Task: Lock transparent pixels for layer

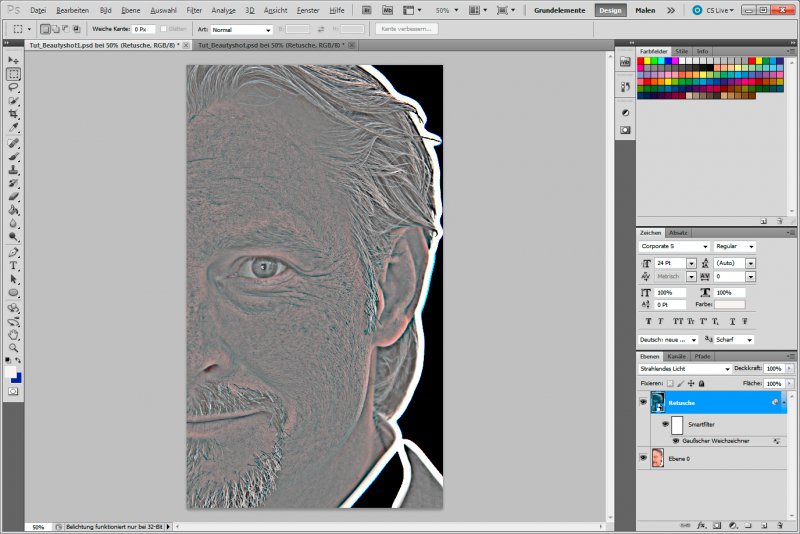Action: pos(670,383)
